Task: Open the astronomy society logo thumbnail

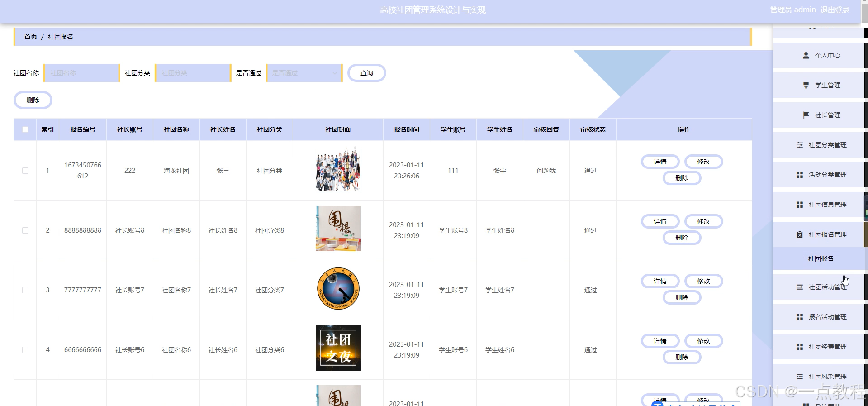Action: click(x=338, y=288)
